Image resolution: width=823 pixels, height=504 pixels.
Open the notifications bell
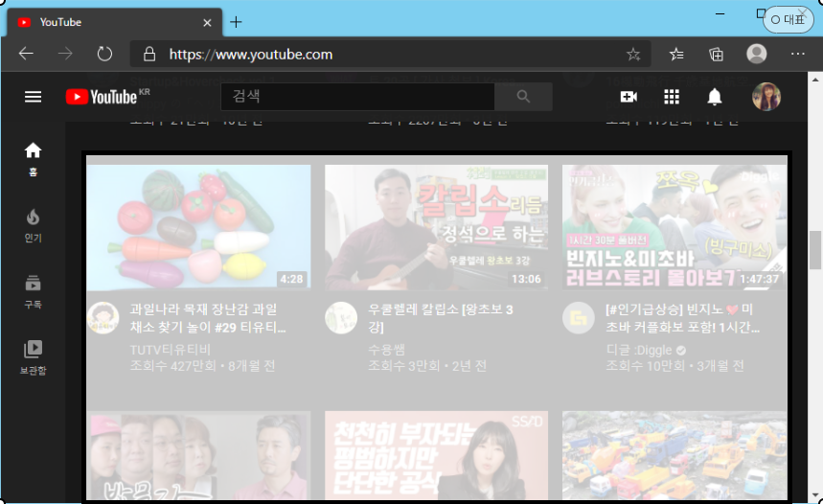click(x=715, y=97)
